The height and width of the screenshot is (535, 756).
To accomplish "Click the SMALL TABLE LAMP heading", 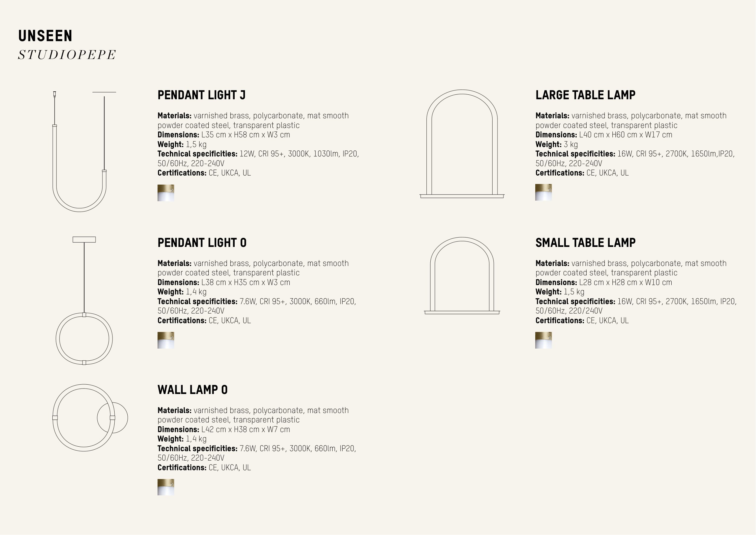I will pyautogui.click(x=585, y=243).
